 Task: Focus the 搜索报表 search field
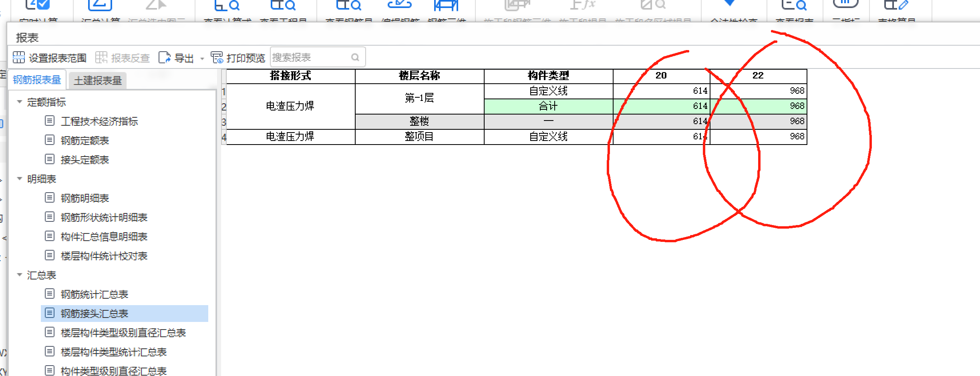[x=318, y=57]
